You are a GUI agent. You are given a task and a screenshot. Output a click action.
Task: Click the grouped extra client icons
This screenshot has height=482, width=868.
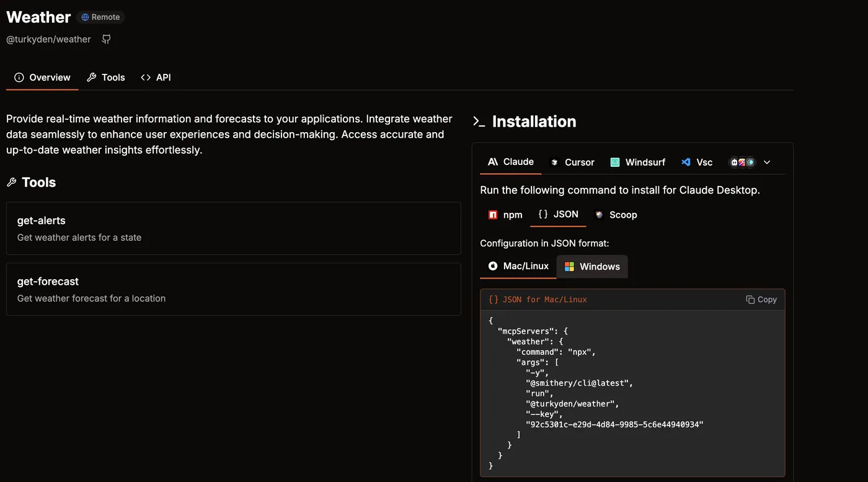click(x=742, y=163)
